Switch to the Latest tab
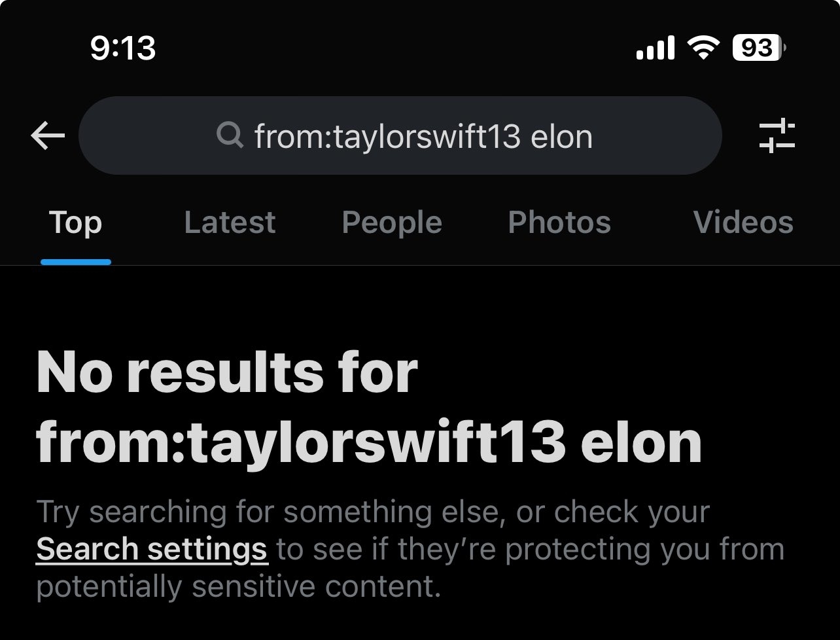Image resolution: width=840 pixels, height=640 pixels. click(230, 222)
